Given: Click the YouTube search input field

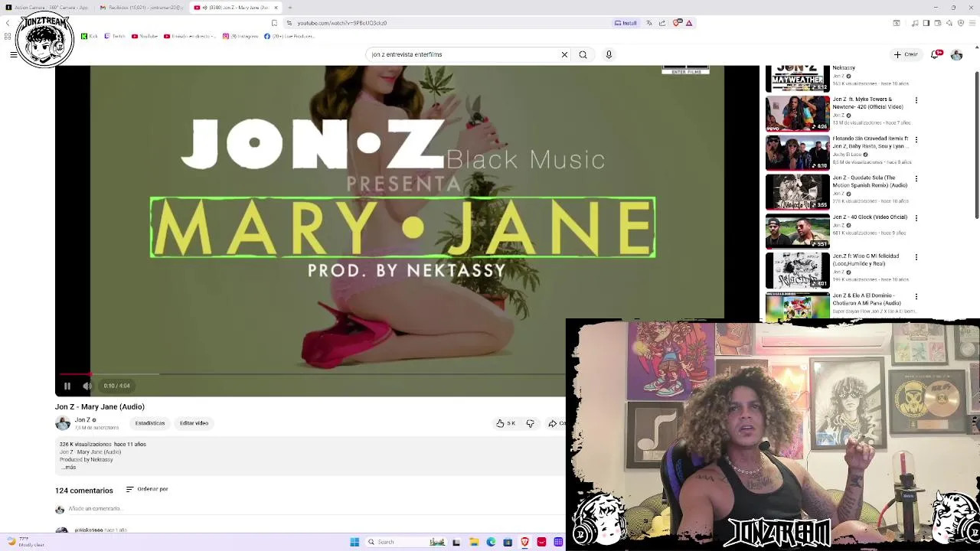Looking at the screenshot, I should click(x=463, y=54).
